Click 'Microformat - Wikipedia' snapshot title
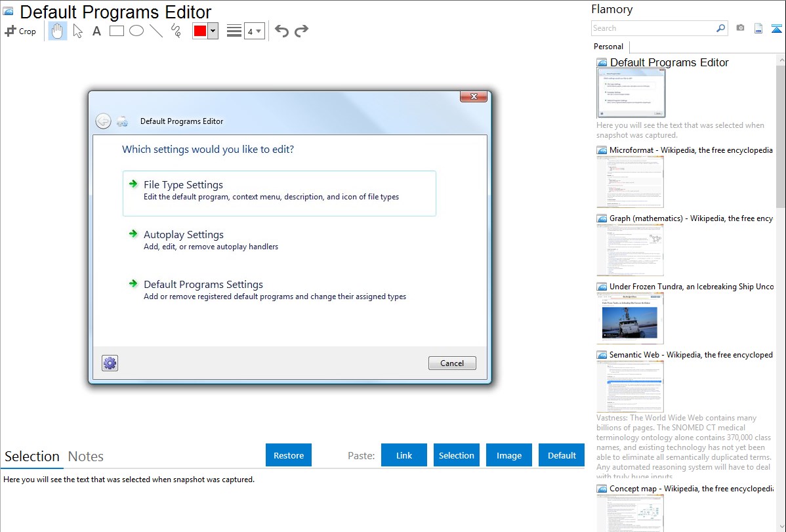The image size is (786, 532). 691,150
